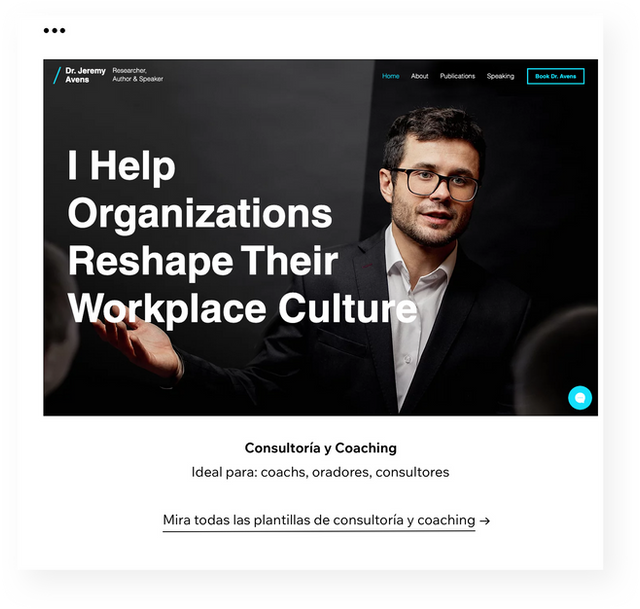Navigate to the Speaking page
This screenshot has width=640, height=609.
[x=500, y=76]
